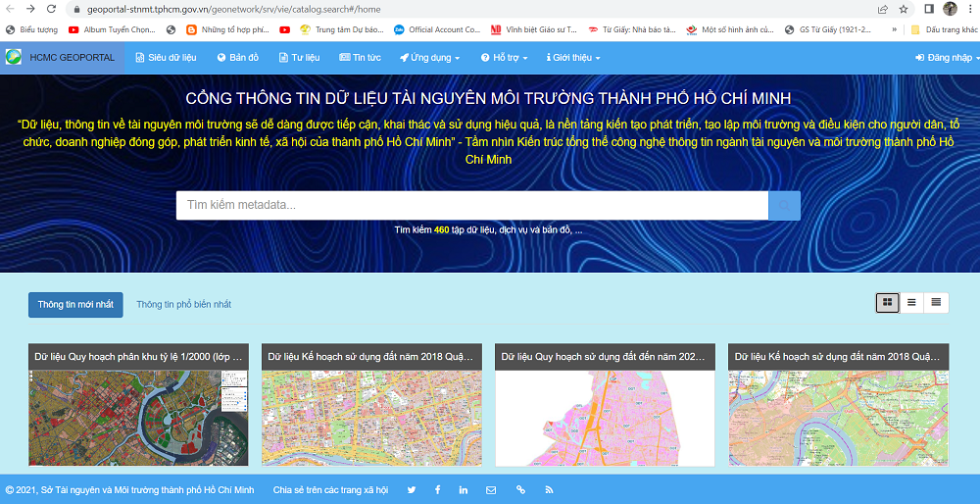Share the page on Twitter

[x=412, y=490]
